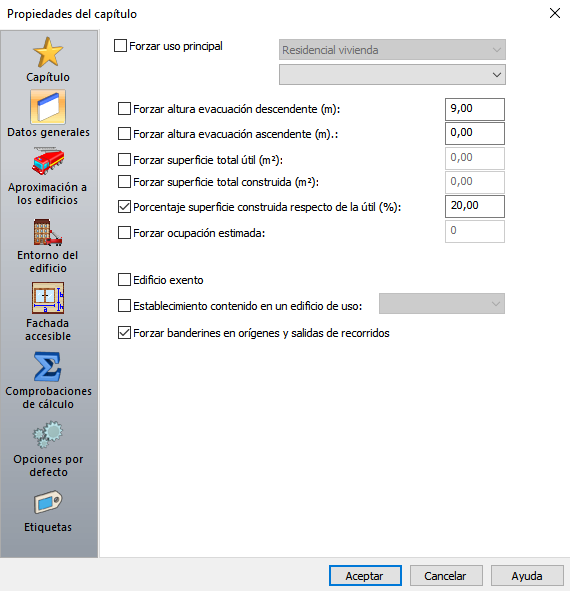
Task: Expand the edificio de uso dropdown
Action: [442, 303]
